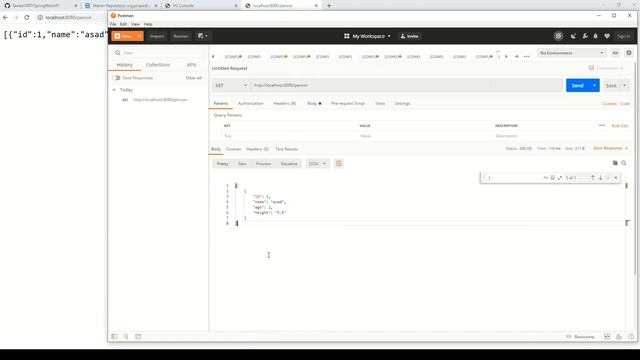The width and height of the screenshot is (640, 360).
Task: Select the History sidebar tab
Action: [x=124, y=65]
